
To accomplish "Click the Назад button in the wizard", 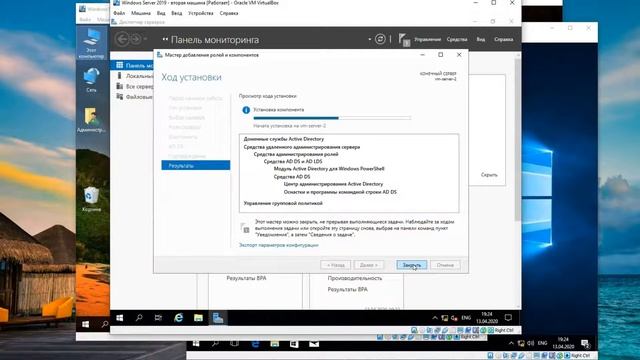I will tap(336, 265).
